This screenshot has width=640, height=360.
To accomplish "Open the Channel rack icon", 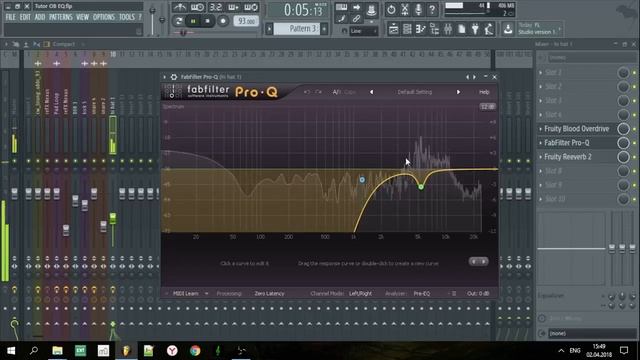I will tap(407, 29).
